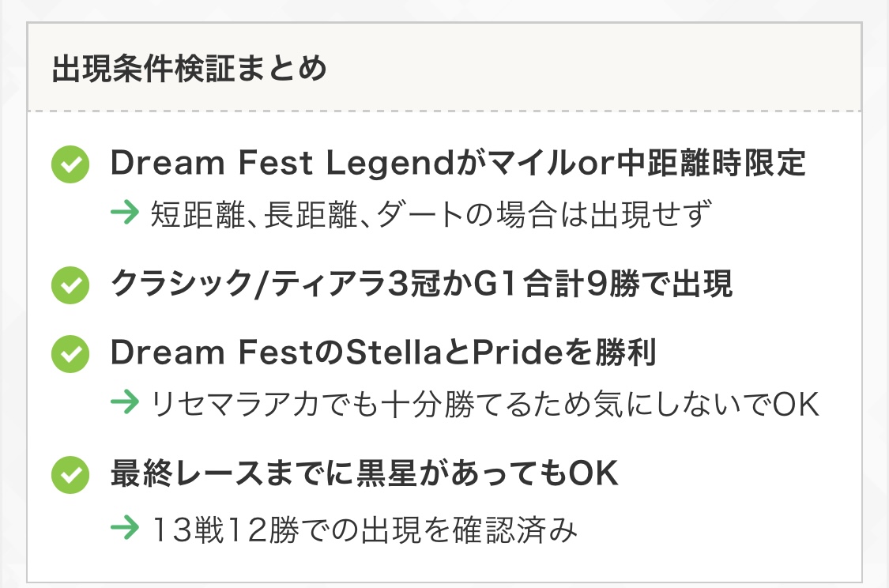Click the note リセマラアカでも十分勝てるため気にしないでOK
The width and height of the screenshot is (889, 588).
coord(484,404)
